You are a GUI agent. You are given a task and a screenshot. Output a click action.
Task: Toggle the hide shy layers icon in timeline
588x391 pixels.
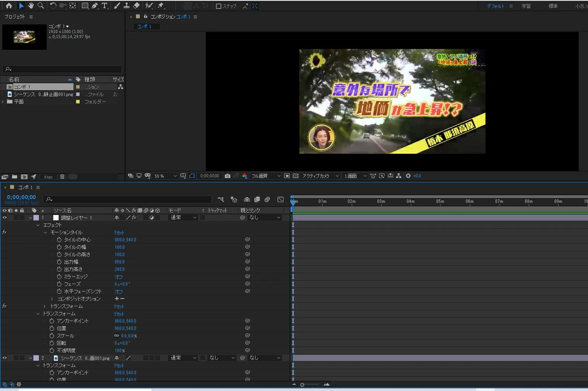247,199
